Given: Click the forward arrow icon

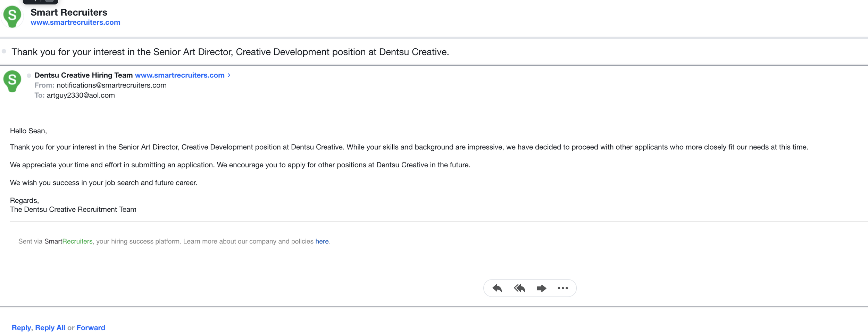Looking at the screenshot, I should 541,288.
